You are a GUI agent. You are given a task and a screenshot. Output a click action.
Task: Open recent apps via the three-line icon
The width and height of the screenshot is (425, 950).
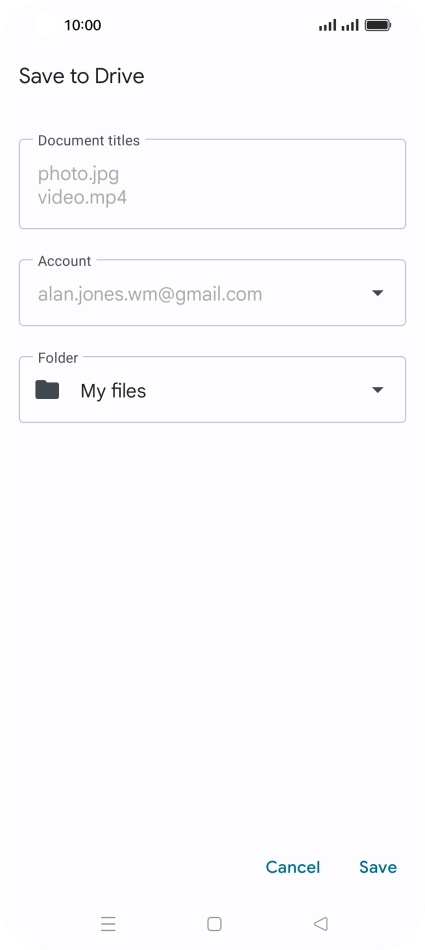[108, 923]
